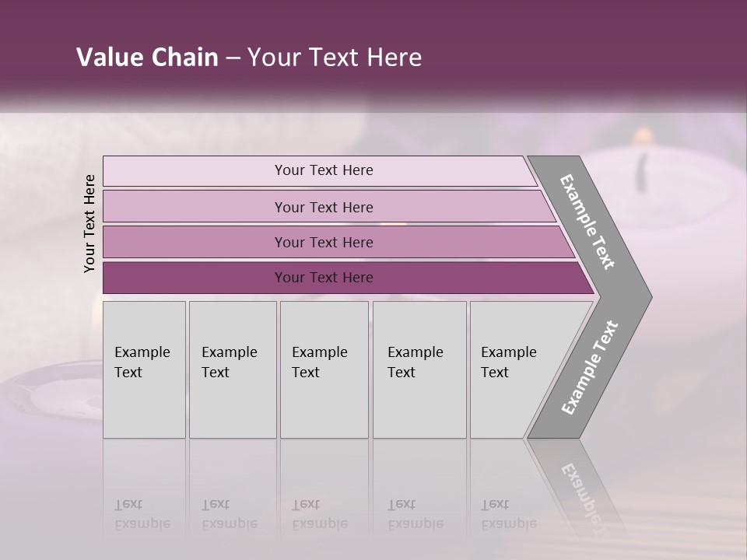This screenshot has height=560, width=747.
Task: Select the fourth gray Example Text box
Action: pyautogui.click(x=419, y=369)
